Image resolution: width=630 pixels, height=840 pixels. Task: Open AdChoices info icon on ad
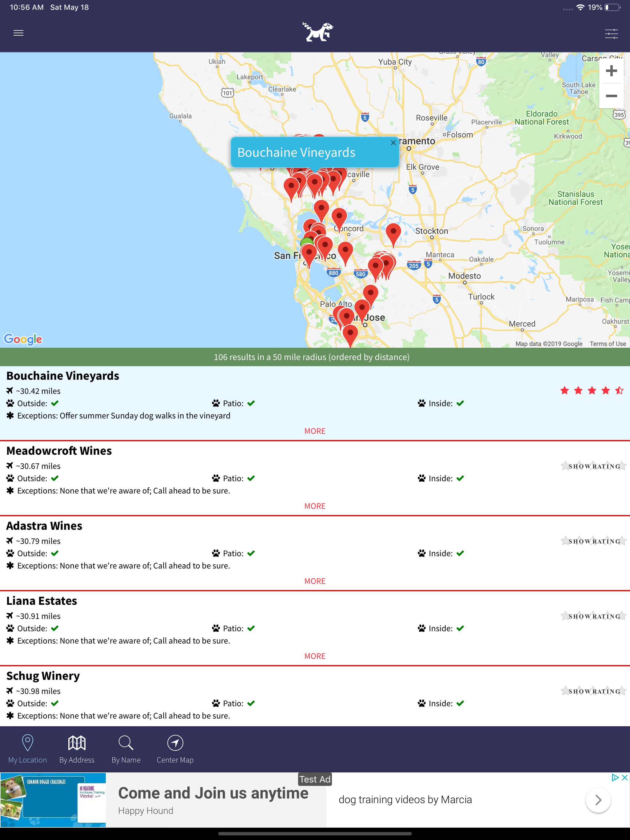[615, 777]
